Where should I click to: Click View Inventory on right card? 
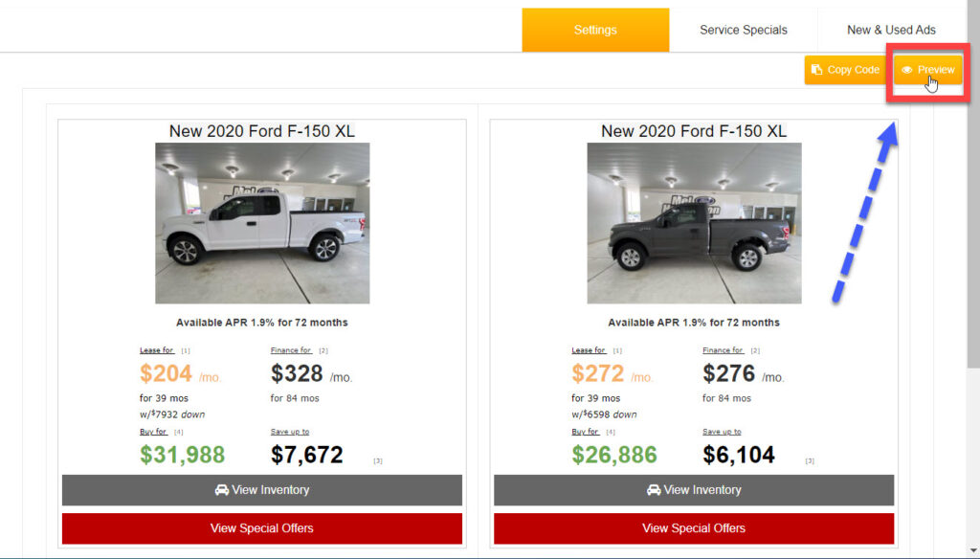click(x=694, y=490)
